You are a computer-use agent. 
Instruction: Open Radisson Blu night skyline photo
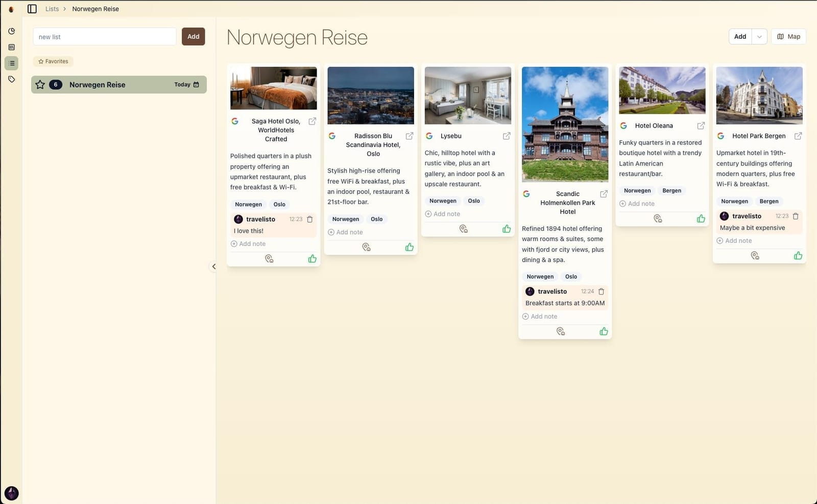coord(371,95)
